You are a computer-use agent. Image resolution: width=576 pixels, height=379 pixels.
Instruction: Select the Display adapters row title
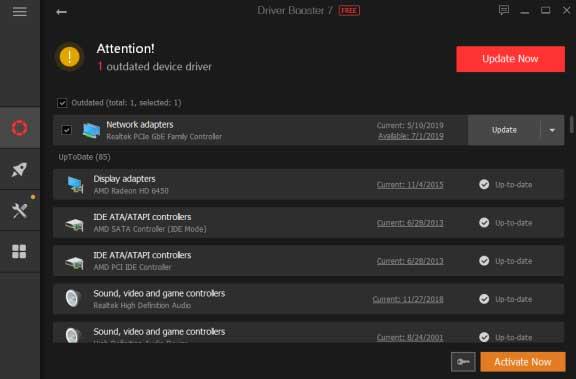click(124, 179)
